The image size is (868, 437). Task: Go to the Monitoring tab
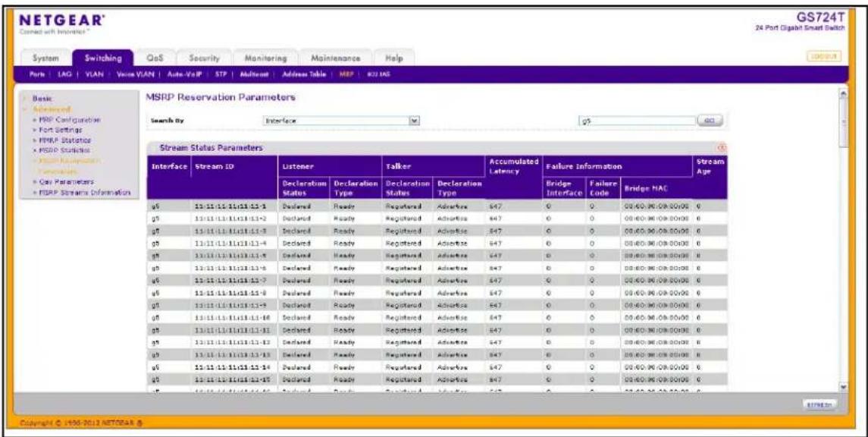coord(267,58)
